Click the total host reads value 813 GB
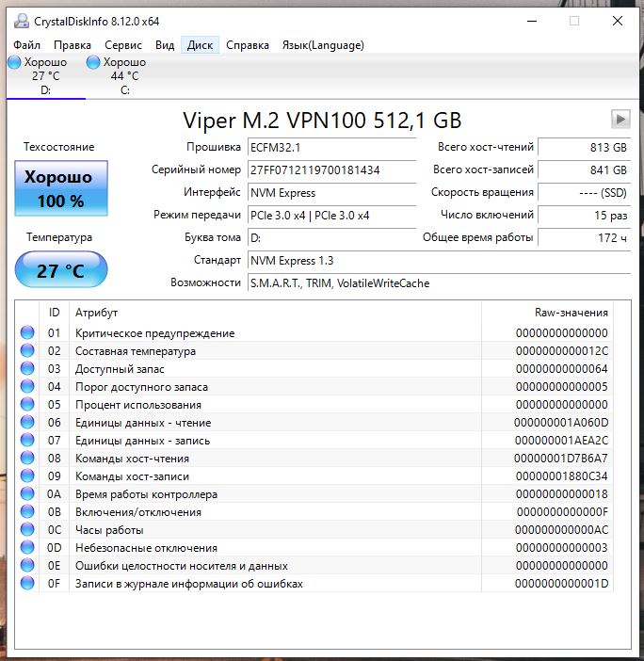The width and height of the screenshot is (644, 661). 584,148
